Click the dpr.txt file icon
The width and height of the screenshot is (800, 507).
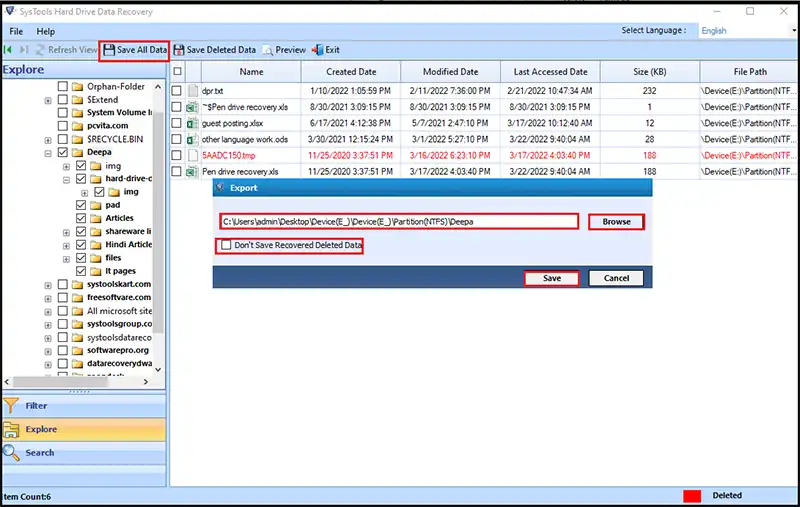tap(193, 91)
